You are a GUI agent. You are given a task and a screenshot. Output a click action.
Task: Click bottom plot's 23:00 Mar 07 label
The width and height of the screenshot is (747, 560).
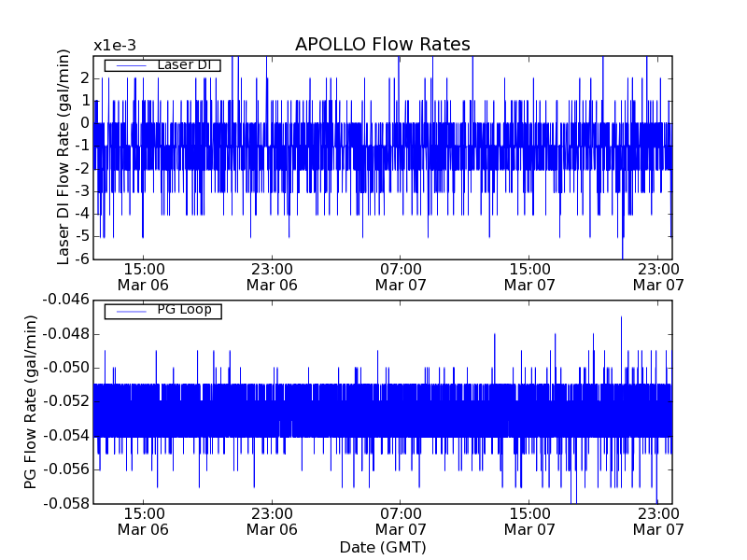pos(658,522)
